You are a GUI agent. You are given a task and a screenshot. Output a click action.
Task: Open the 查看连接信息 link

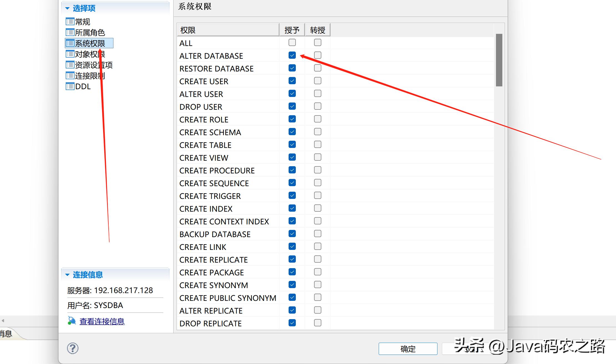tap(102, 321)
